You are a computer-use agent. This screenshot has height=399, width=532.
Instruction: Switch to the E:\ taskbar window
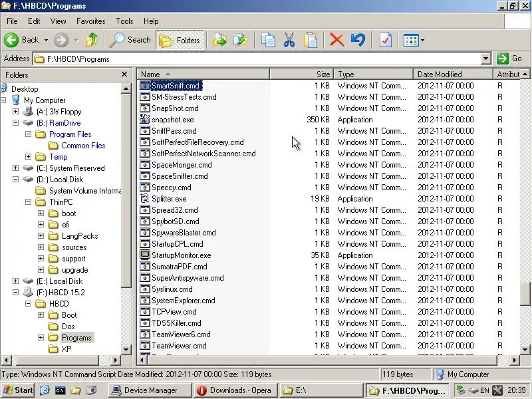[x=321, y=390]
